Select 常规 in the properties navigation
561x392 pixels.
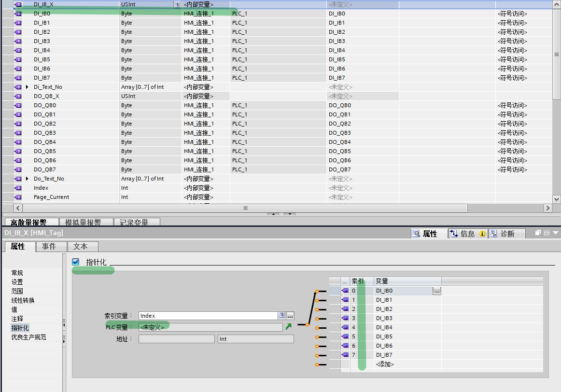click(x=17, y=273)
